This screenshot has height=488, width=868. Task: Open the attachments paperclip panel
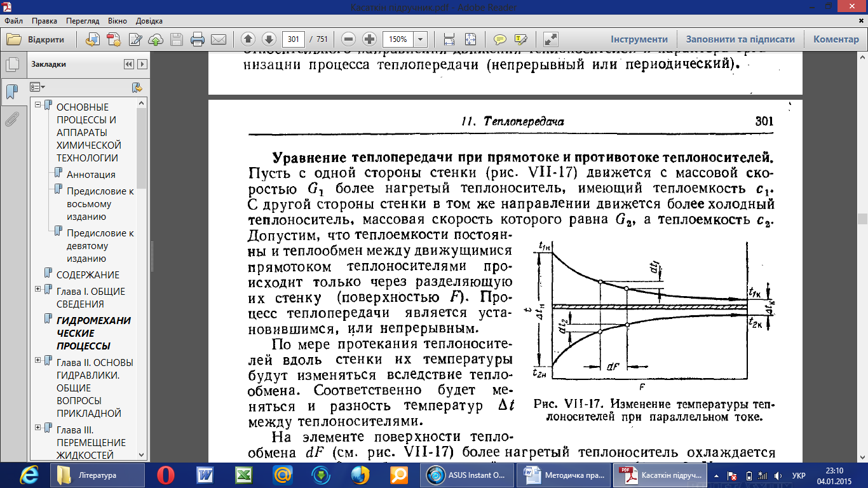(x=11, y=119)
